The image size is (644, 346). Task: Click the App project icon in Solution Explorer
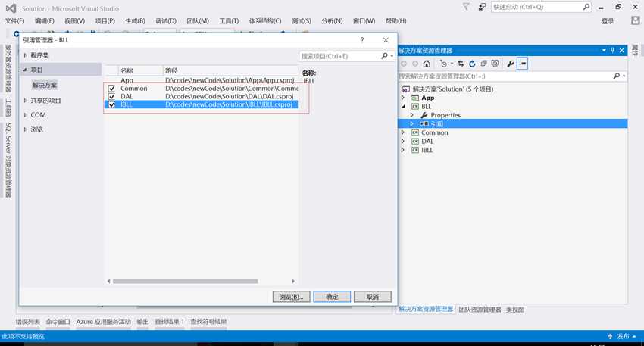[x=415, y=98]
